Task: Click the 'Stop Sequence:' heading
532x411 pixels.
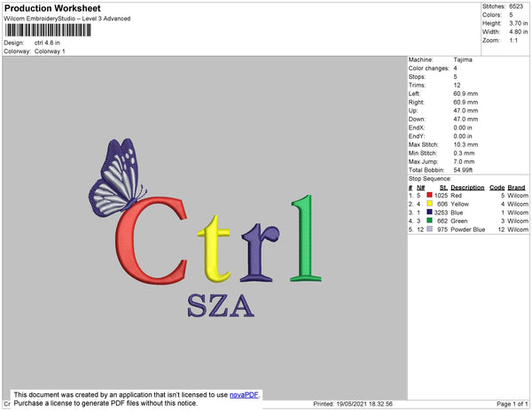Action: click(430, 179)
